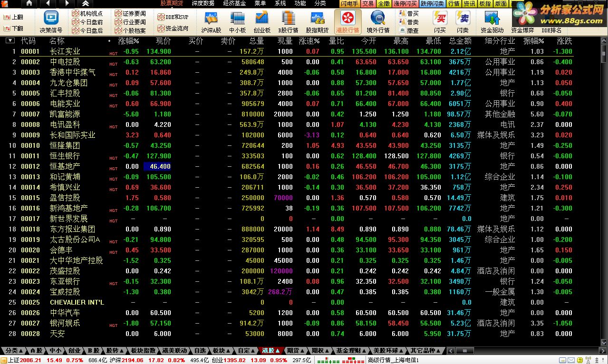The width and height of the screenshot is (608, 364).
Task: Click 资讯 button at top
Action: click(x=469, y=3)
